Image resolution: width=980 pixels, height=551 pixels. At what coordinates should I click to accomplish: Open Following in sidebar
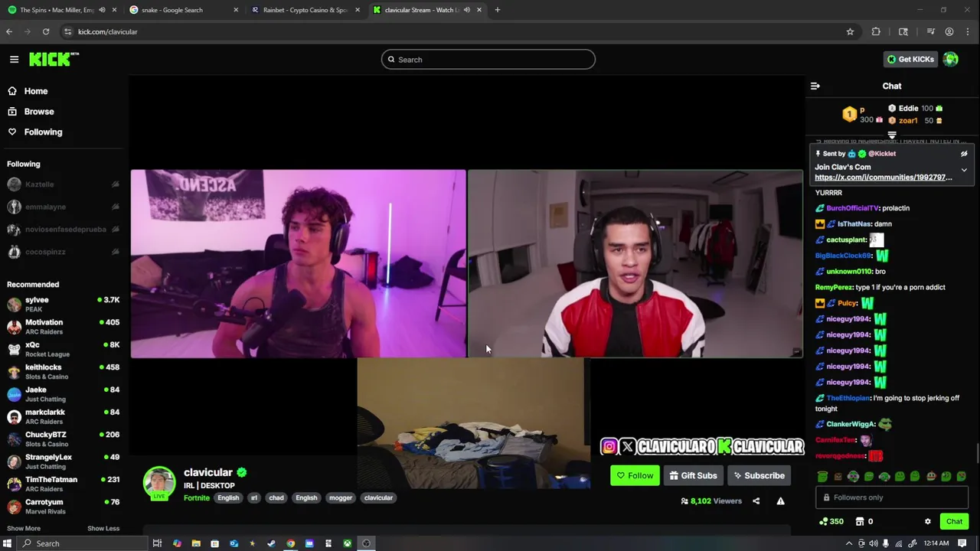click(43, 132)
